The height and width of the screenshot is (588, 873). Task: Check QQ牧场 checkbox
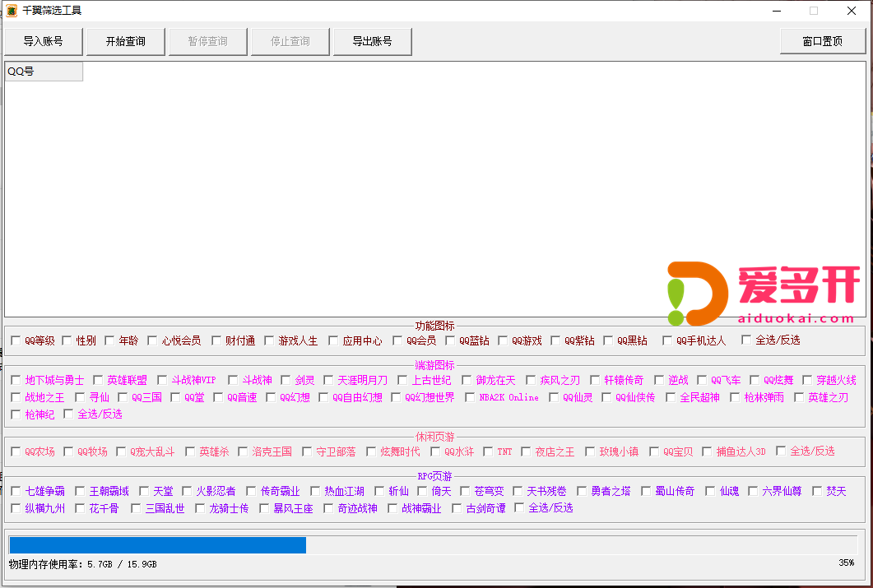[68, 451]
